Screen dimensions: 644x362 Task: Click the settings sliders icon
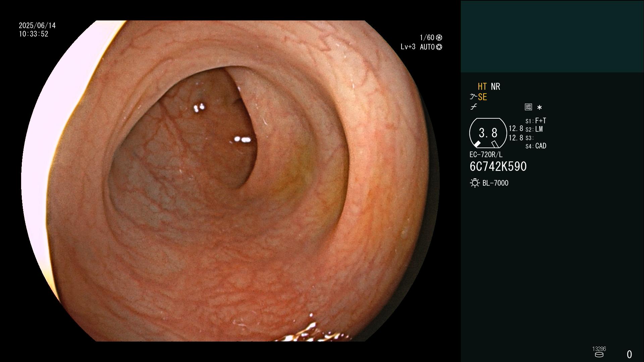tap(528, 107)
